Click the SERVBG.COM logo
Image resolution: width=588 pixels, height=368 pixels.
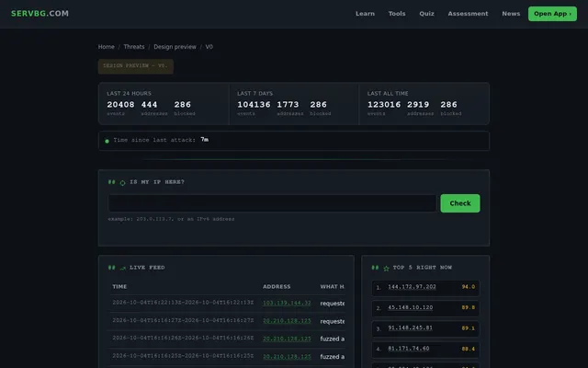(40, 14)
